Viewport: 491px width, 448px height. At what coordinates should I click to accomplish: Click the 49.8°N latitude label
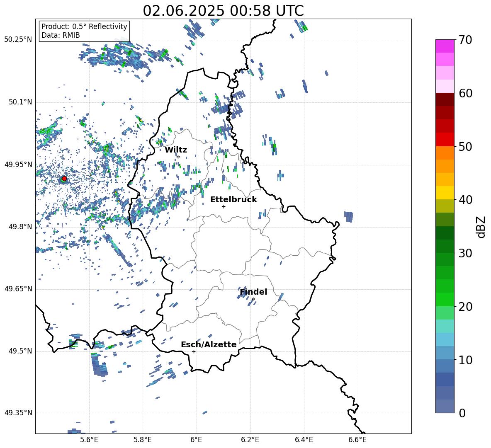tap(20, 227)
